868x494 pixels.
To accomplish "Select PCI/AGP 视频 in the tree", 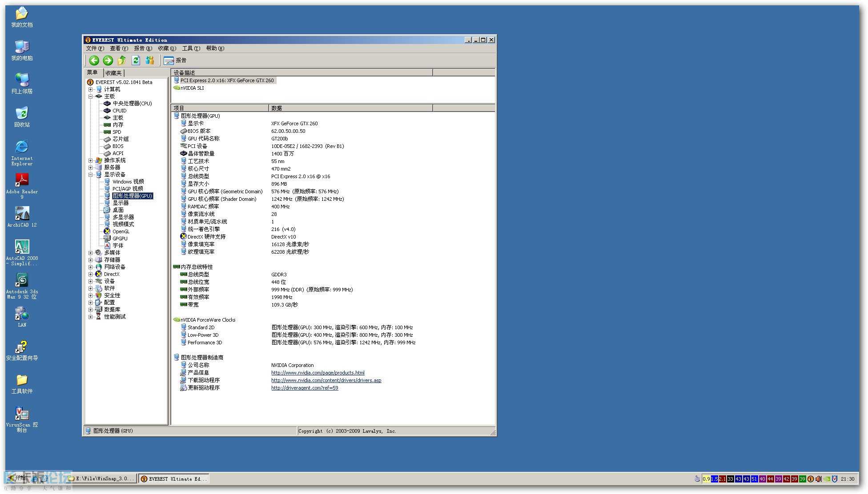I will pyautogui.click(x=128, y=189).
